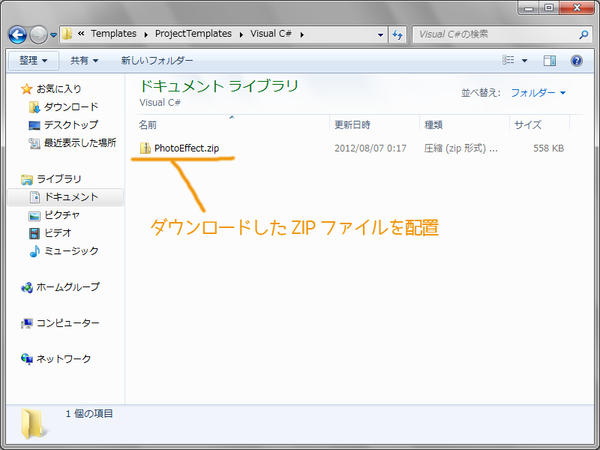Toggle the preview pane button

(x=549, y=60)
